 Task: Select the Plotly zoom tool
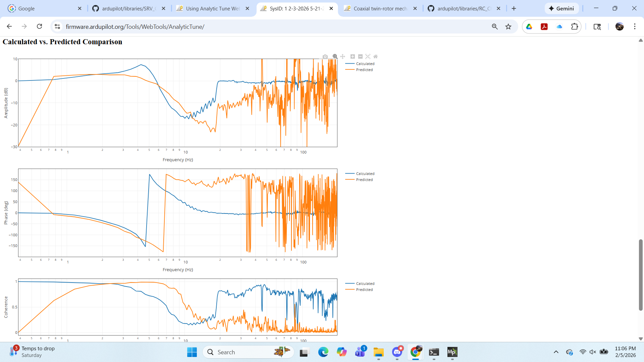pyautogui.click(x=335, y=57)
